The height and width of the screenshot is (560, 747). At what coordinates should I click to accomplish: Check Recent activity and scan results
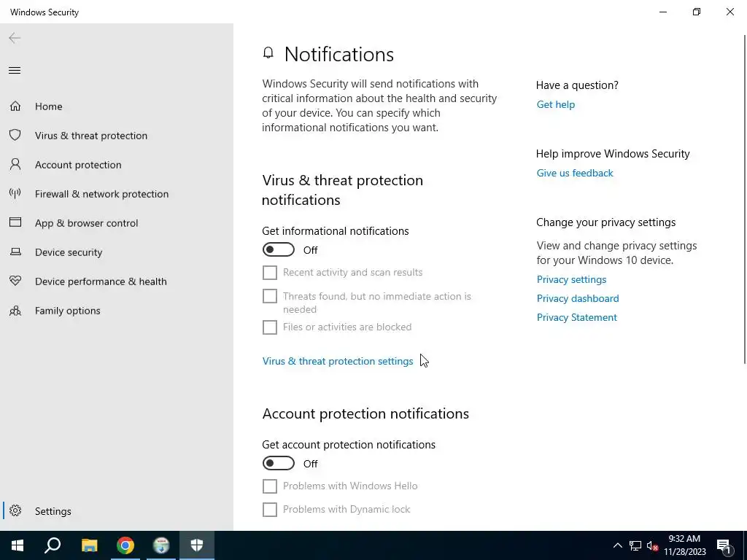(270, 273)
